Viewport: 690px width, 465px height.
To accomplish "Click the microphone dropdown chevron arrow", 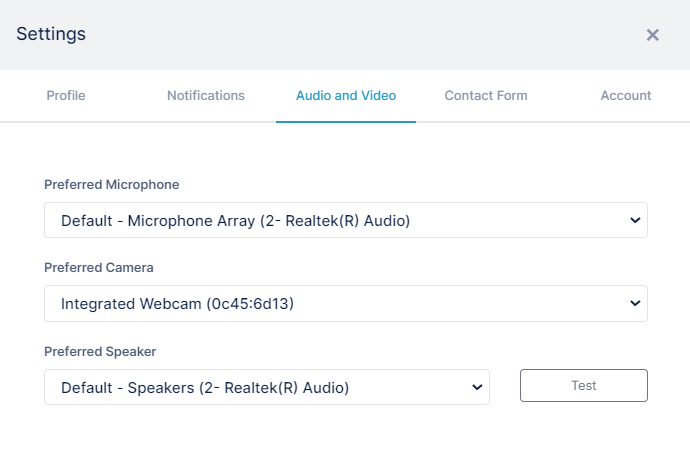I will (x=635, y=220).
